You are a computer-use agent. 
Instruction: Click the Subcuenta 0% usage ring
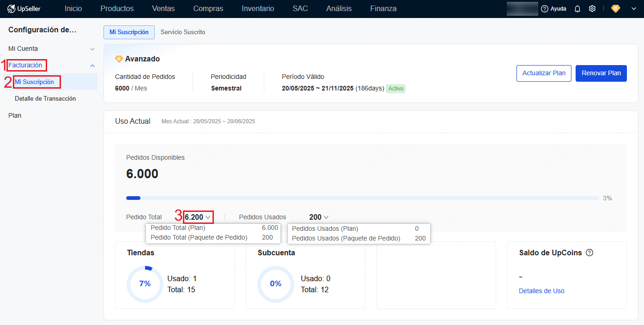(276, 284)
